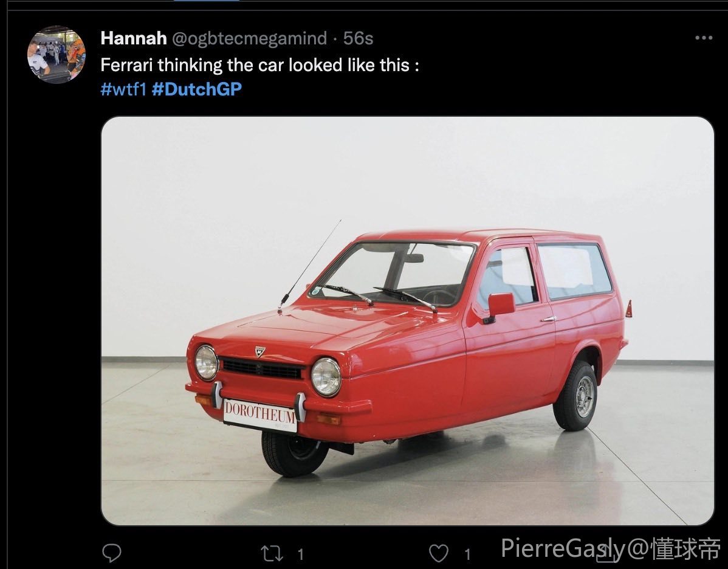The width and height of the screenshot is (728, 569).
Task: Open the three-dot more options menu
Action: [x=704, y=38]
